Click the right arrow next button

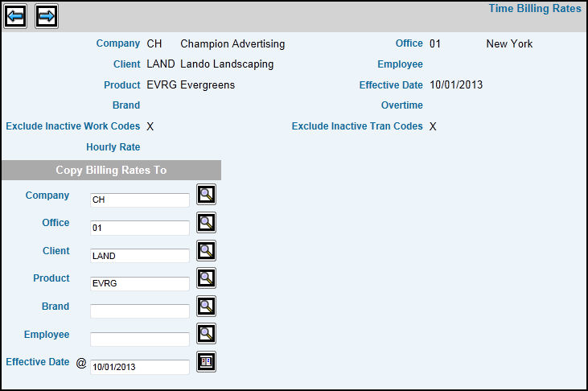[47, 15]
